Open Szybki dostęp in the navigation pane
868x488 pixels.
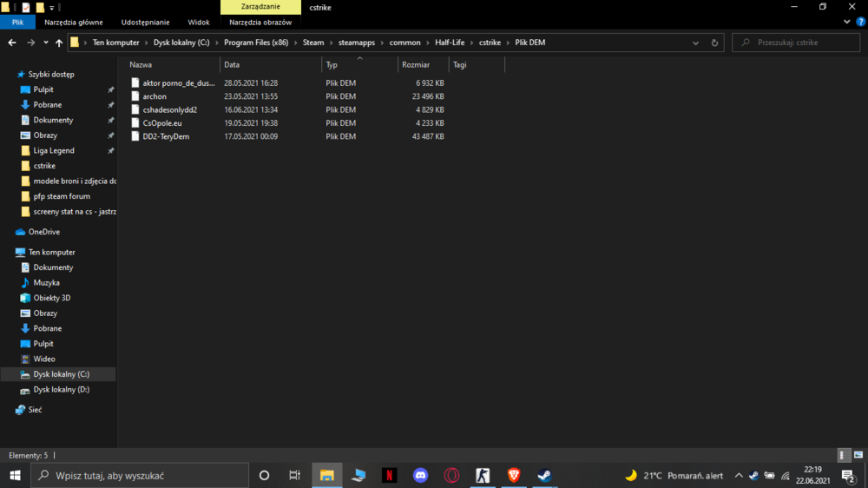(x=51, y=74)
